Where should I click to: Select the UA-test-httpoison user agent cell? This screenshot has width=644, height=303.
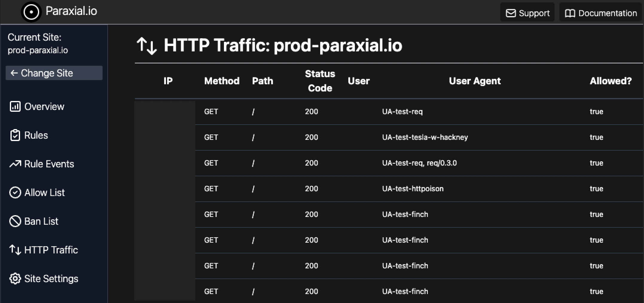coord(413,189)
